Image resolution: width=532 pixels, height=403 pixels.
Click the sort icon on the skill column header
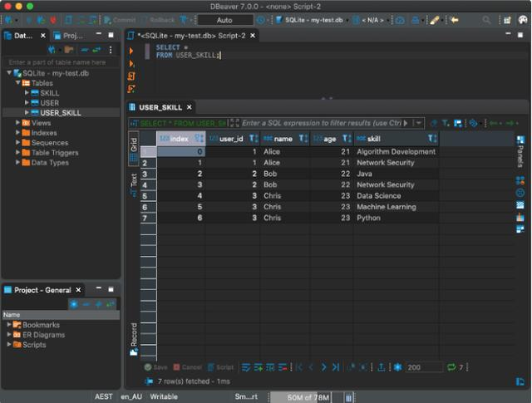433,139
